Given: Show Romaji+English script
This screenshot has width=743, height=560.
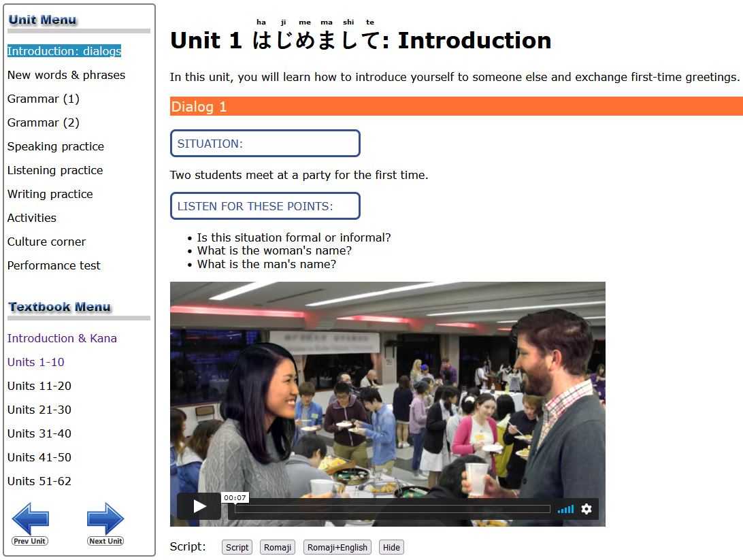Looking at the screenshot, I should [337, 547].
